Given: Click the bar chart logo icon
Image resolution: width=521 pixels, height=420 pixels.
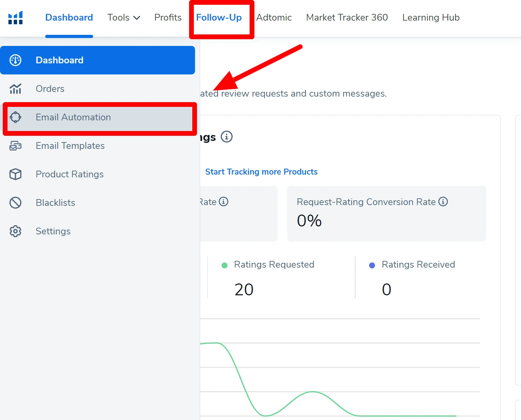Looking at the screenshot, I should pyautogui.click(x=15, y=17).
